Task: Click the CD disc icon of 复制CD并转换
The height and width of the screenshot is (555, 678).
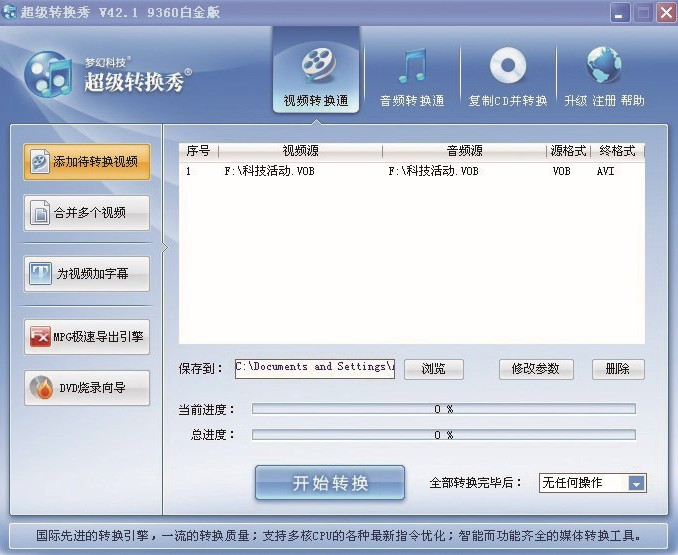Action: point(508,66)
